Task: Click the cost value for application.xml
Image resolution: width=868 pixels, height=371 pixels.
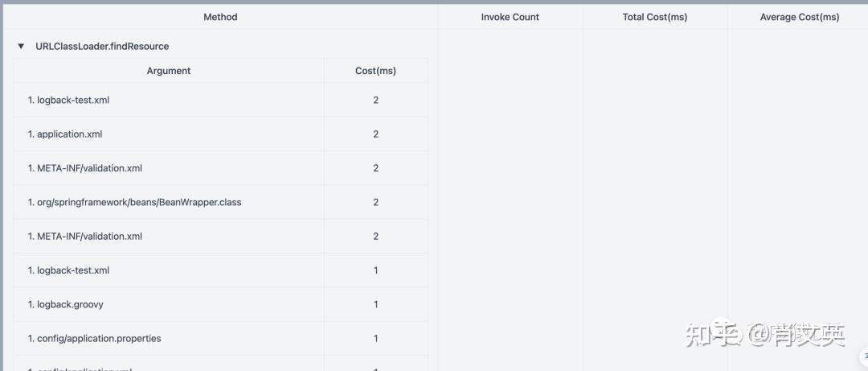Action: tap(375, 134)
